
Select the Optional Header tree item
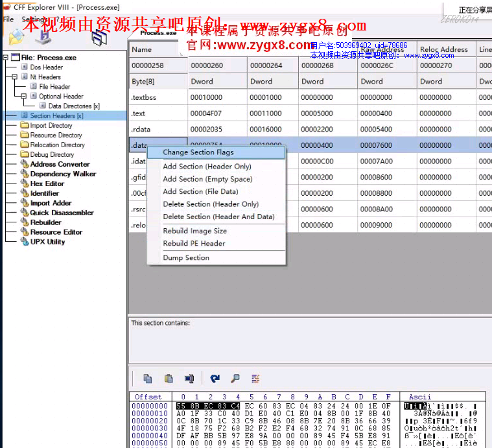61,96
